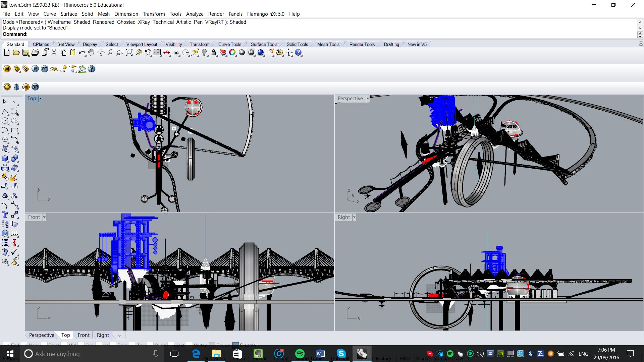Open the Flamingo nXt 5.0 menu
The height and width of the screenshot is (362, 644).
(266, 14)
